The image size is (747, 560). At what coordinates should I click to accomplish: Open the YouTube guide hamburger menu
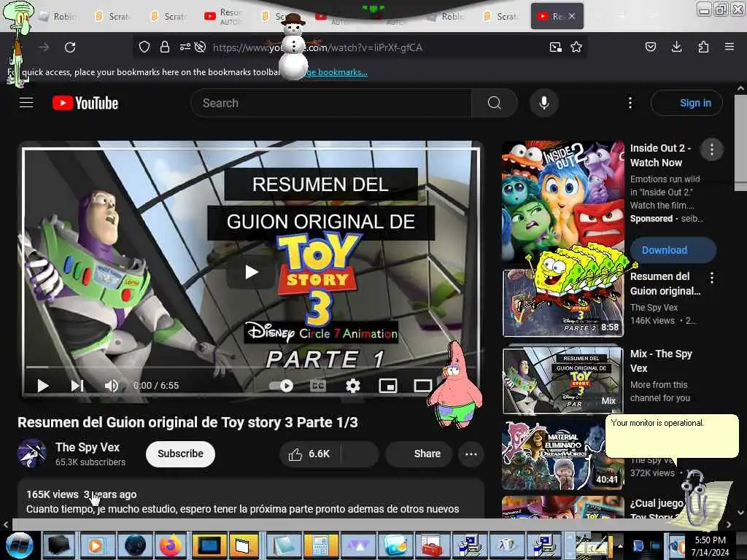[26, 102]
